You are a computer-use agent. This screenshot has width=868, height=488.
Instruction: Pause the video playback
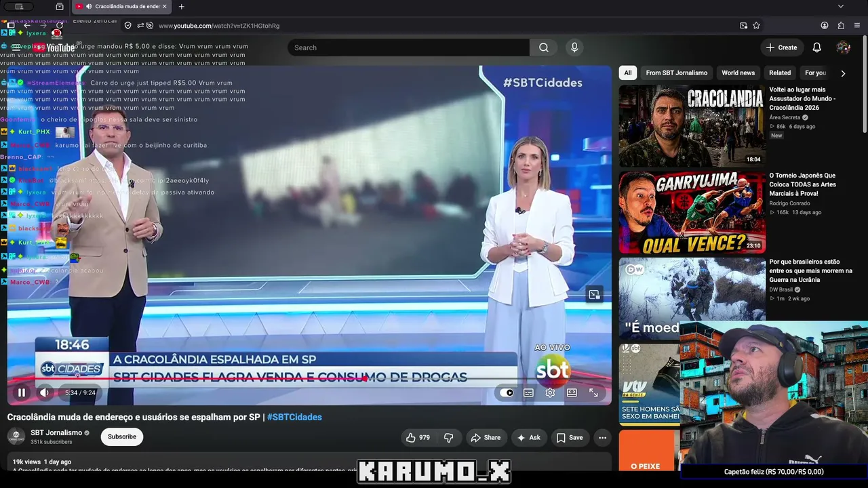pyautogui.click(x=22, y=392)
